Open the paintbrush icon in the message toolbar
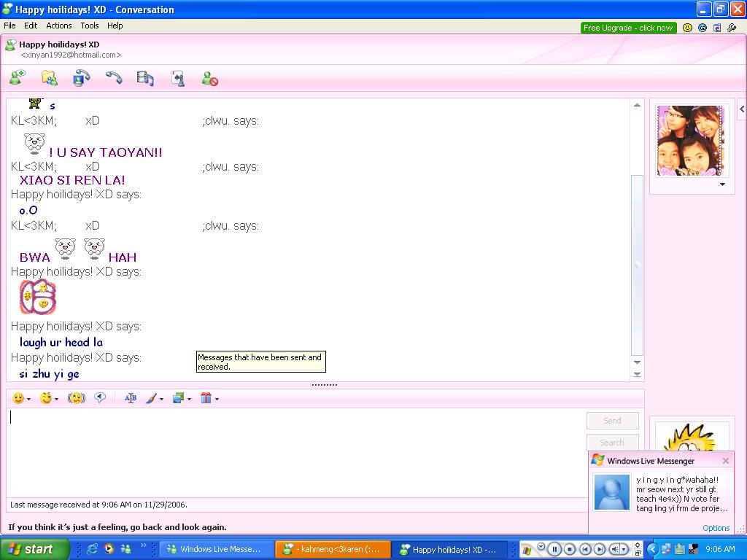Image resolution: width=747 pixels, height=560 pixels. pyautogui.click(x=152, y=398)
